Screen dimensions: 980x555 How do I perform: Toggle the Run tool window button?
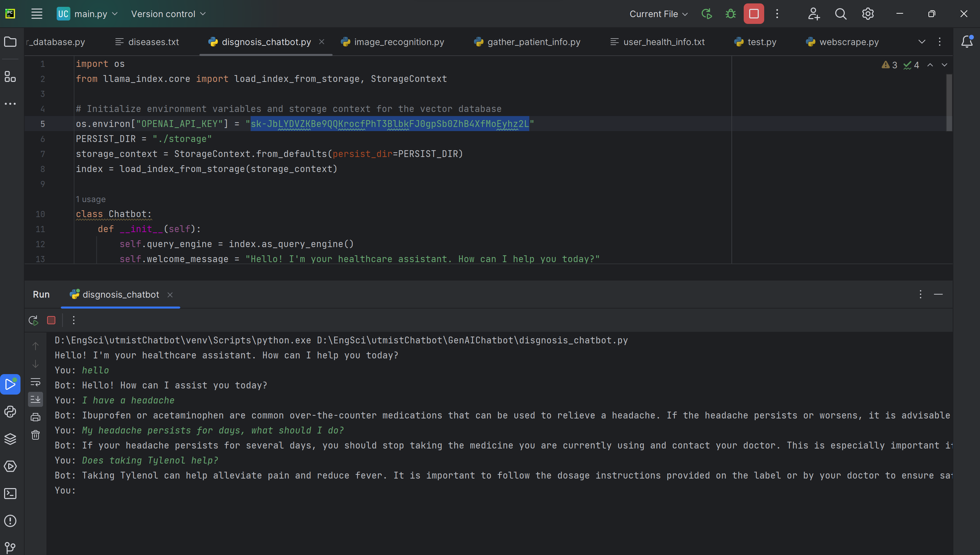[10, 384]
